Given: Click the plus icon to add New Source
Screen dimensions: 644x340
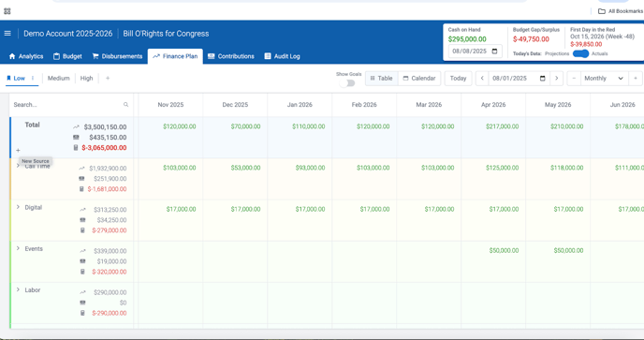Looking at the screenshot, I should point(18,151).
